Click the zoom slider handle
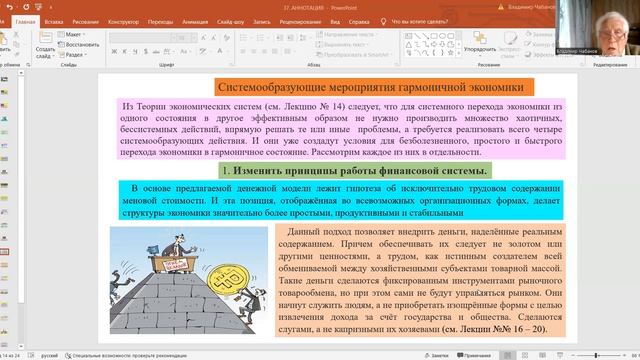Screen dimensions: 640x360 point(596,356)
